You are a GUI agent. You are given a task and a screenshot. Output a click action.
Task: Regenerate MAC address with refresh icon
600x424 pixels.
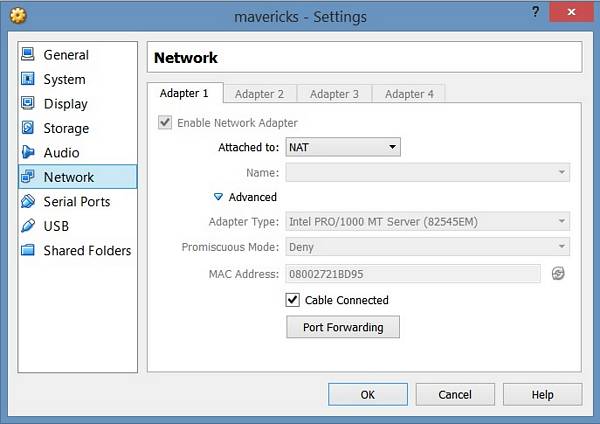click(558, 273)
